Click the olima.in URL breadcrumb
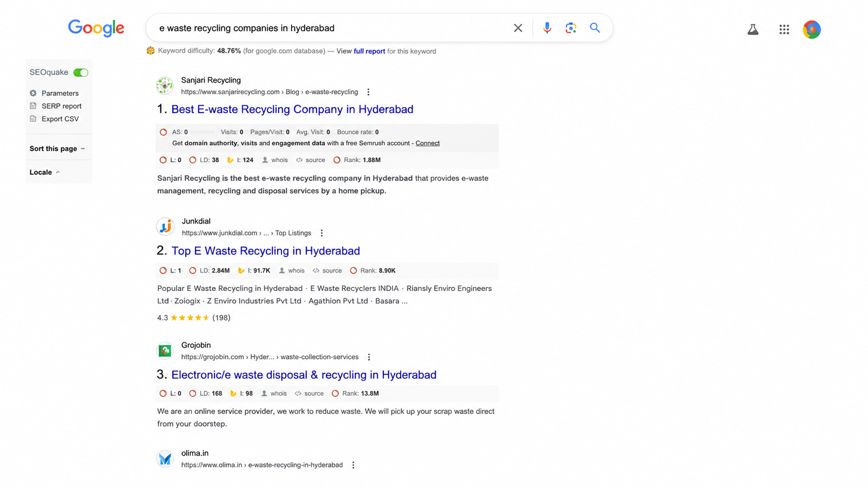The image size is (868, 488). click(262, 465)
